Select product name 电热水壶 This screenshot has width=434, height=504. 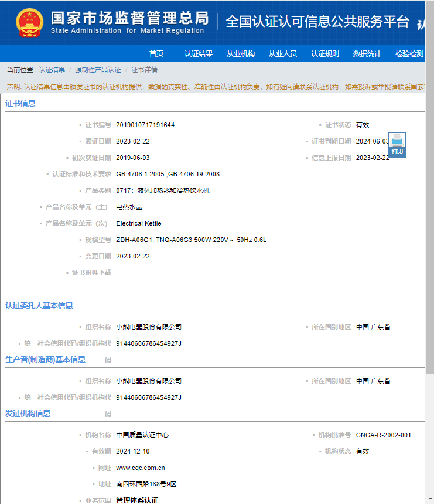(129, 207)
